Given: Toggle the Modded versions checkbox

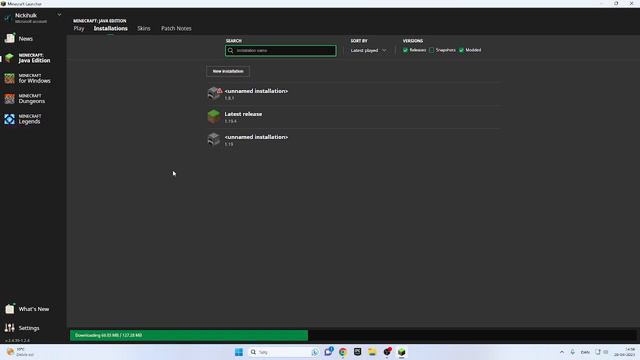Looking at the screenshot, I should point(461,50).
